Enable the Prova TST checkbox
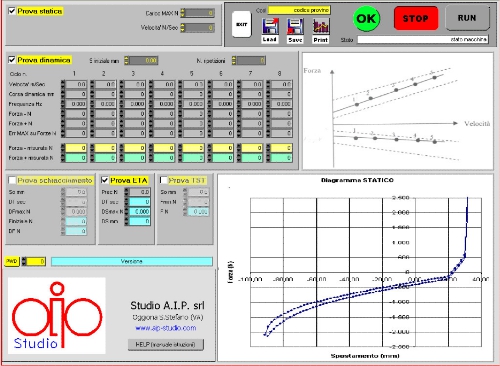Viewport: 500px width, 366px height. (163, 180)
